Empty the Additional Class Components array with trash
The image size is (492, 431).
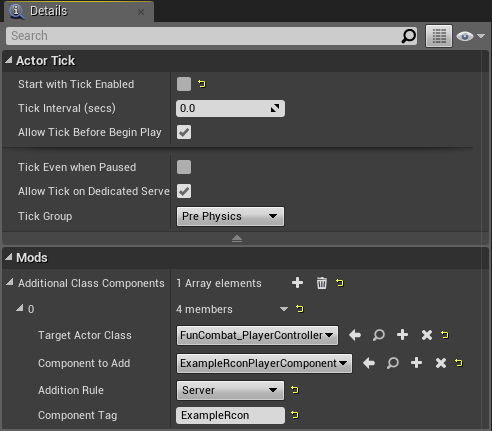[x=322, y=283]
